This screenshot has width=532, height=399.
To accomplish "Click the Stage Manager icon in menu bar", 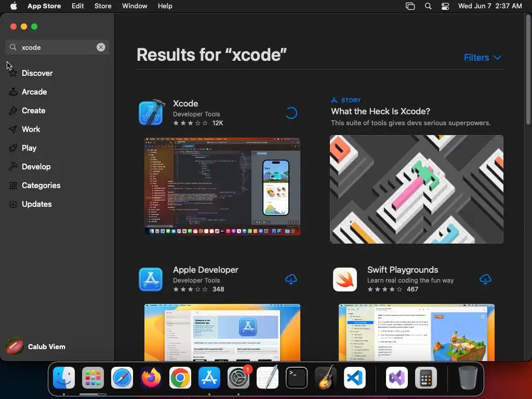I will [410, 6].
